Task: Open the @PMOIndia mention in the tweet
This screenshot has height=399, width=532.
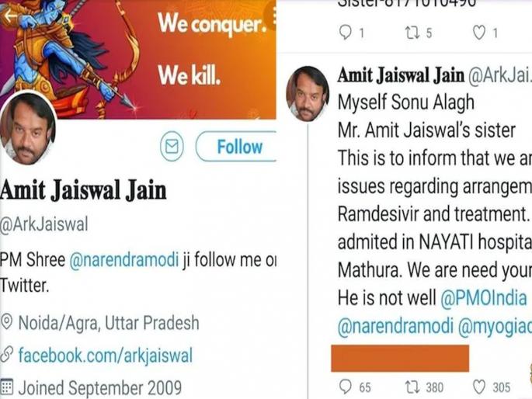Action: pos(484,298)
